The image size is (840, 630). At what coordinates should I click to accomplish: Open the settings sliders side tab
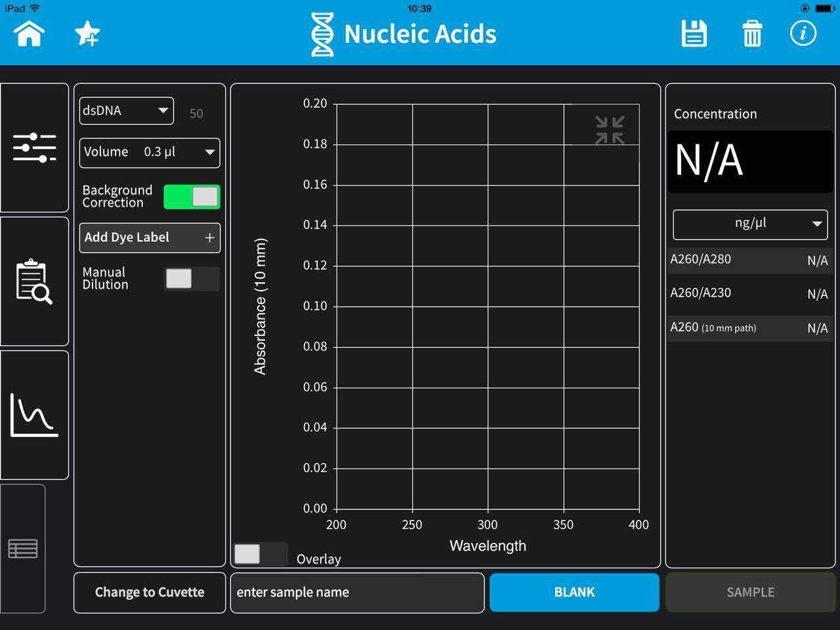tap(34, 148)
